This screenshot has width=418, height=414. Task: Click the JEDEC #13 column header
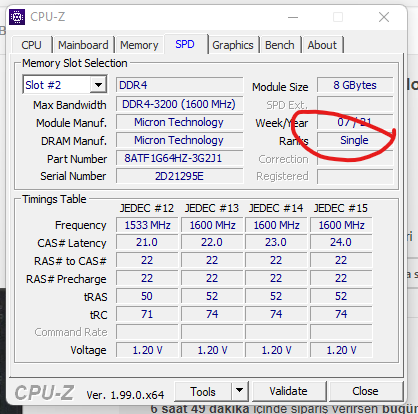click(212, 208)
